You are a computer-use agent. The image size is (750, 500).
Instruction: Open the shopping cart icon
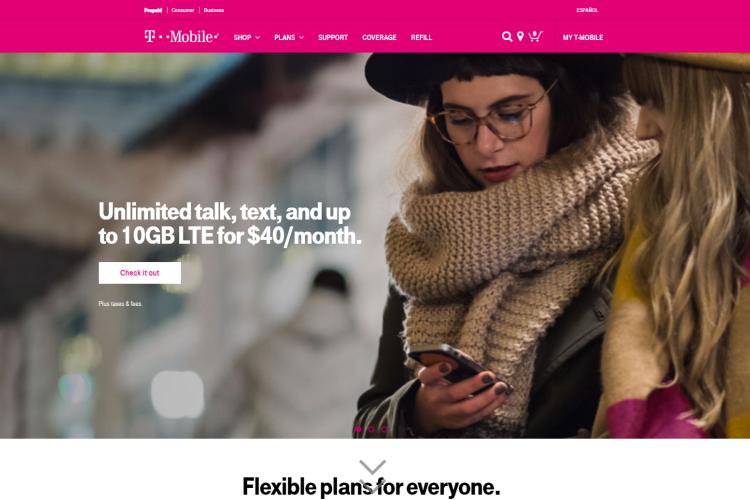(535, 36)
